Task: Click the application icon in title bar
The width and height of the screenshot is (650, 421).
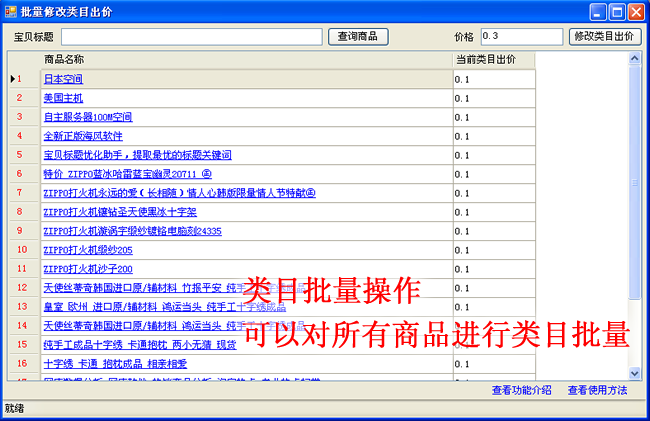Action: [x=11, y=11]
